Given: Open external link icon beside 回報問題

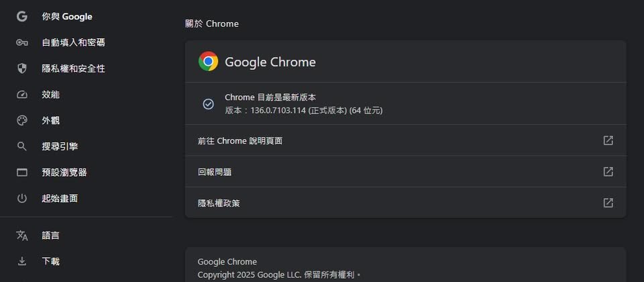Looking at the screenshot, I should (608, 171).
